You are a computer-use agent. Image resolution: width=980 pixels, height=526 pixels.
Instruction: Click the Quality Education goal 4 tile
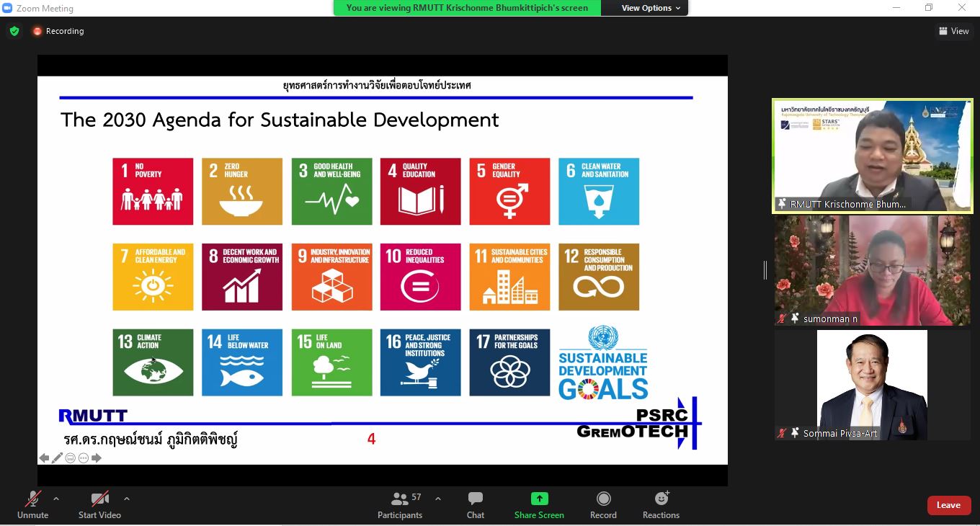coord(421,192)
